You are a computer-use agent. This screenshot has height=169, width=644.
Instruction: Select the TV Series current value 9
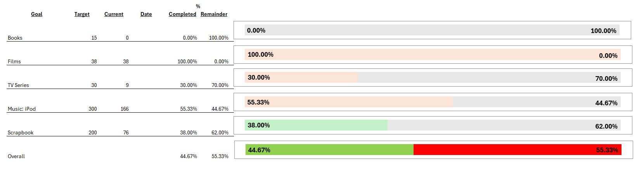(127, 85)
